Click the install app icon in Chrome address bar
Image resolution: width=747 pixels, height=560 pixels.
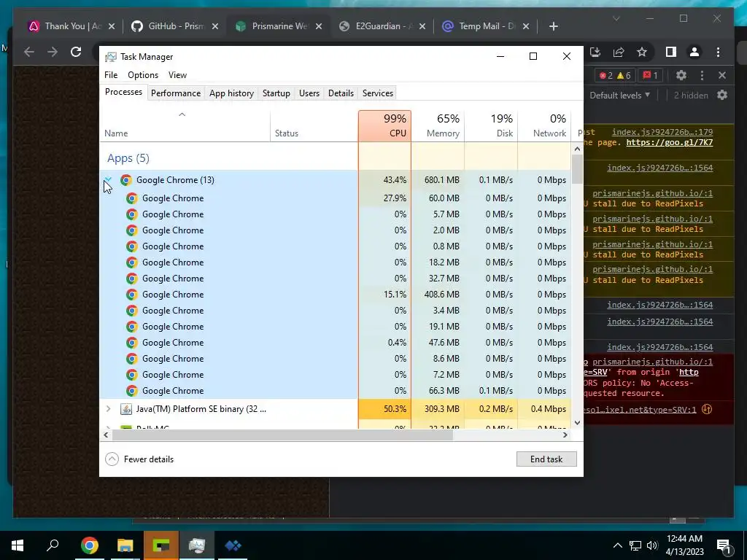[x=595, y=52]
